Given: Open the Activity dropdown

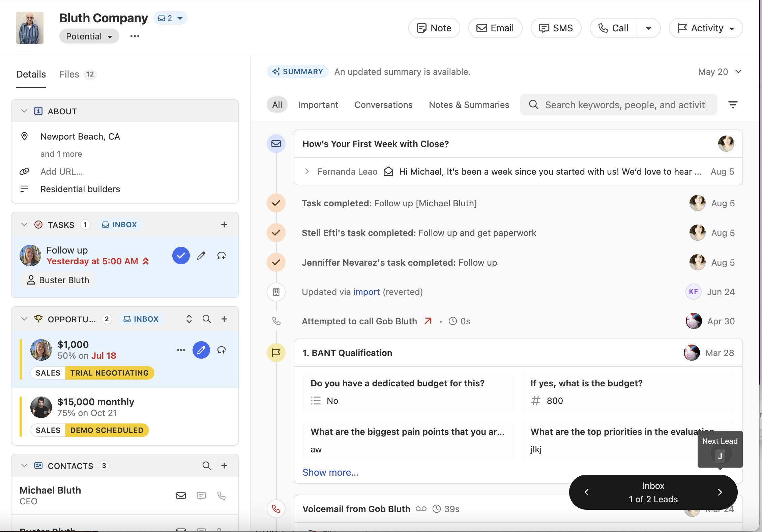Looking at the screenshot, I should [706, 28].
